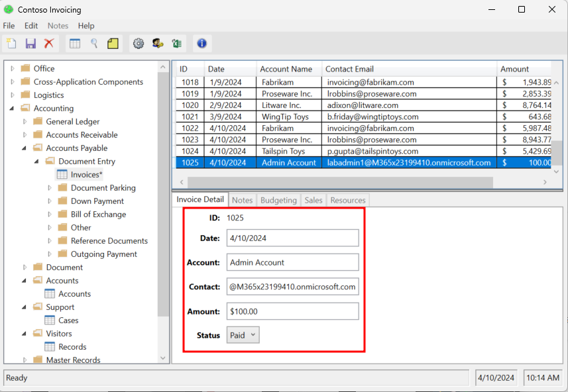Click the New document toolbar icon

[x=11, y=44]
